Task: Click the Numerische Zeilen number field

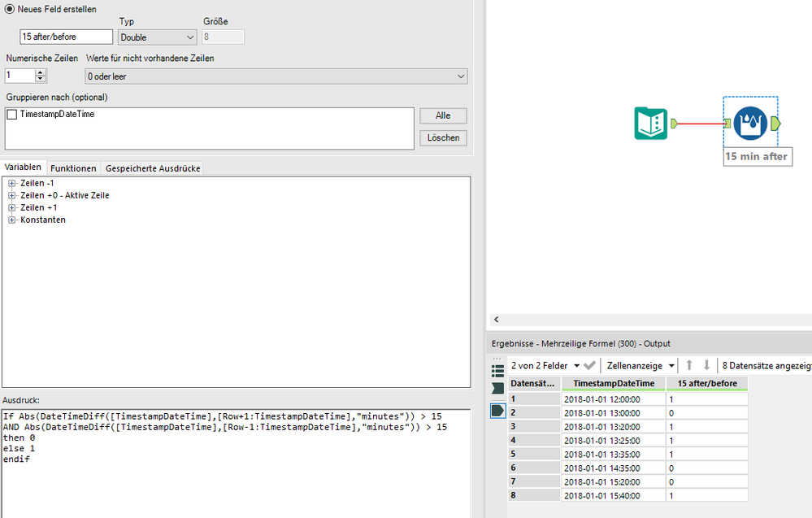Action: 20,76
